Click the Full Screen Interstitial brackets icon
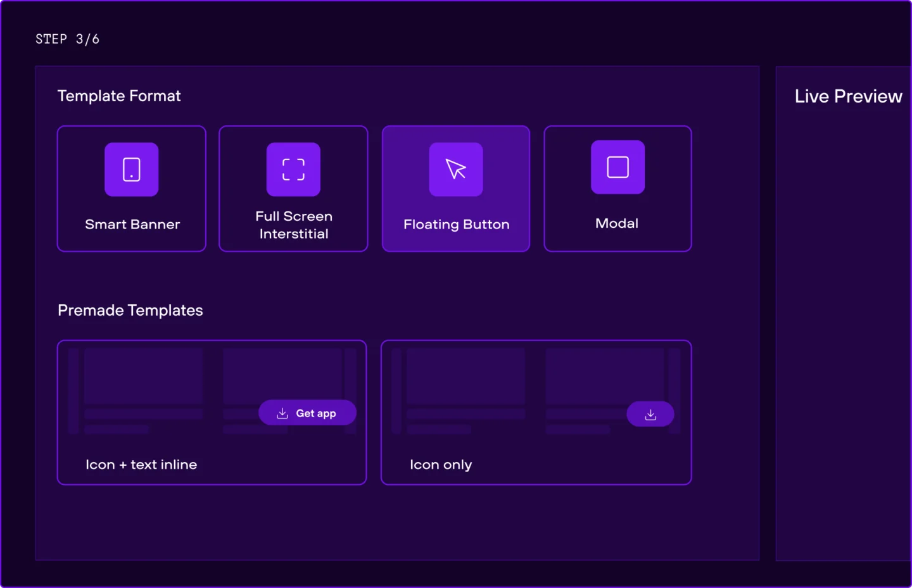 pos(293,170)
